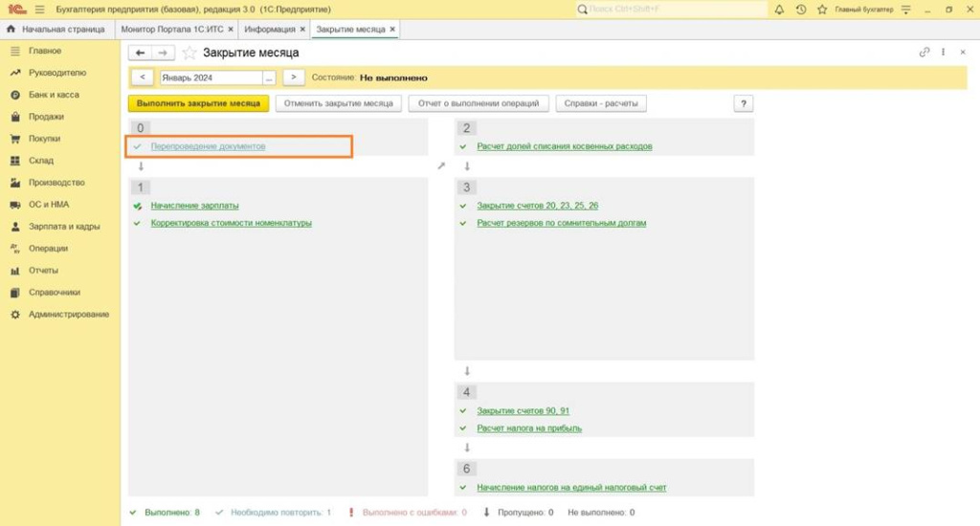Open the history clock icon

coord(801,10)
